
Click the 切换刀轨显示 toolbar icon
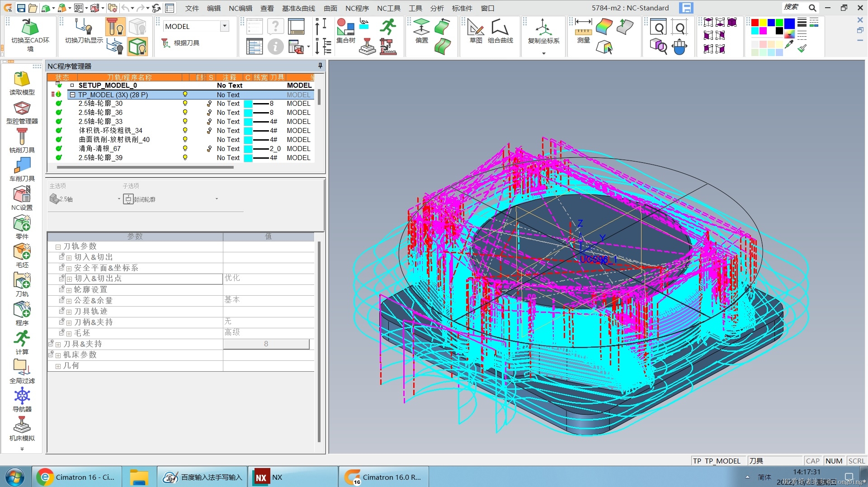[x=84, y=27]
